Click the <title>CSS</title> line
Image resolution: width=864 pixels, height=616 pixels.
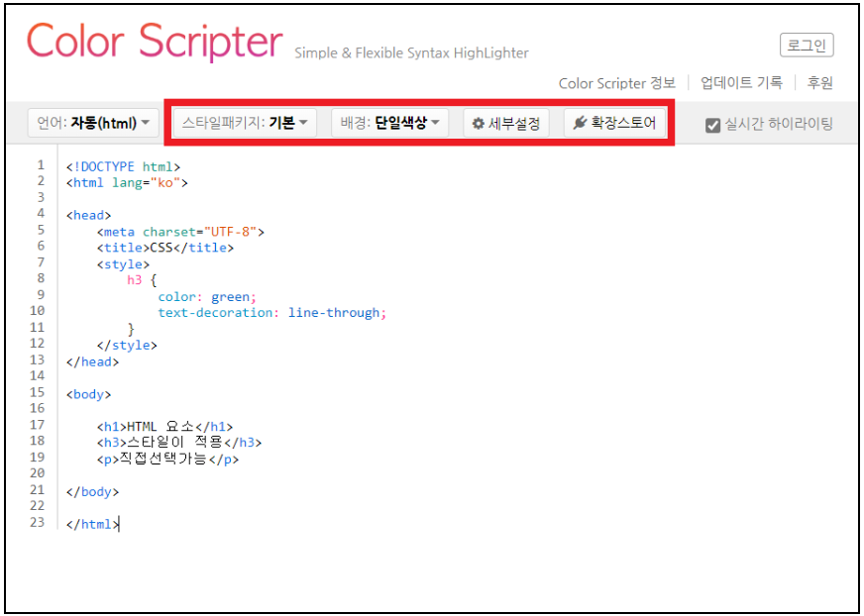[x=164, y=248]
